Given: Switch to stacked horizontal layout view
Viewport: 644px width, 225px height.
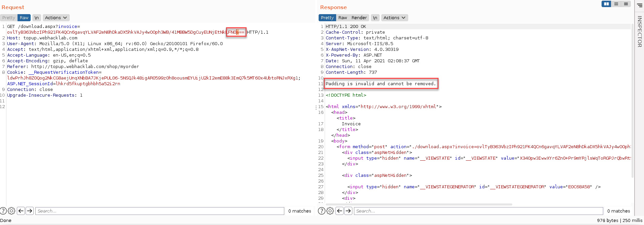Looking at the screenshot, I should point(616,4).
